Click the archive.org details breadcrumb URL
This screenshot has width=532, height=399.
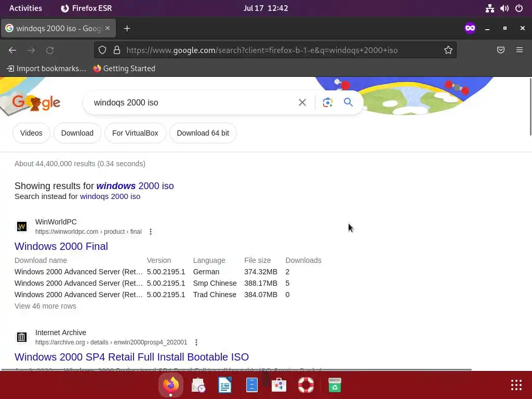pos(111,342)
